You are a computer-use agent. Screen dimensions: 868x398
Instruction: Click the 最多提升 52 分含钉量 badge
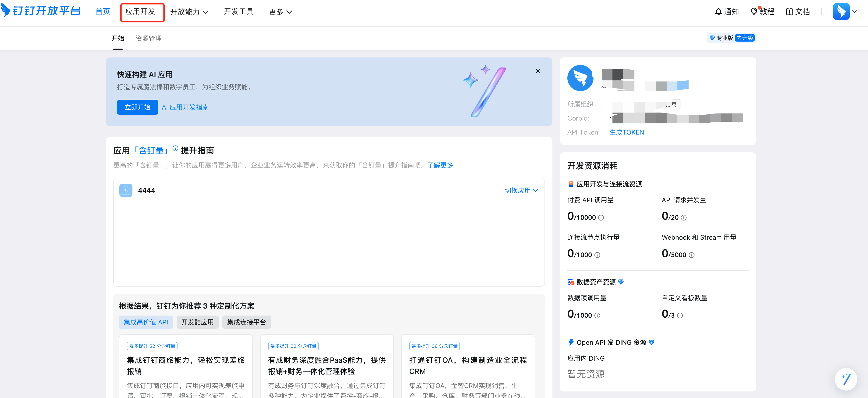152,346
